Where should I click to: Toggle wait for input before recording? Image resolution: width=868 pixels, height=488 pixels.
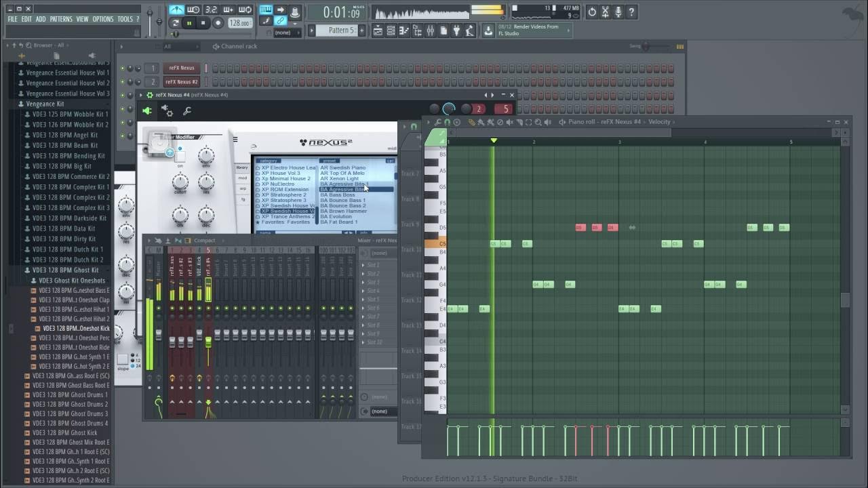tap(193, 9)
